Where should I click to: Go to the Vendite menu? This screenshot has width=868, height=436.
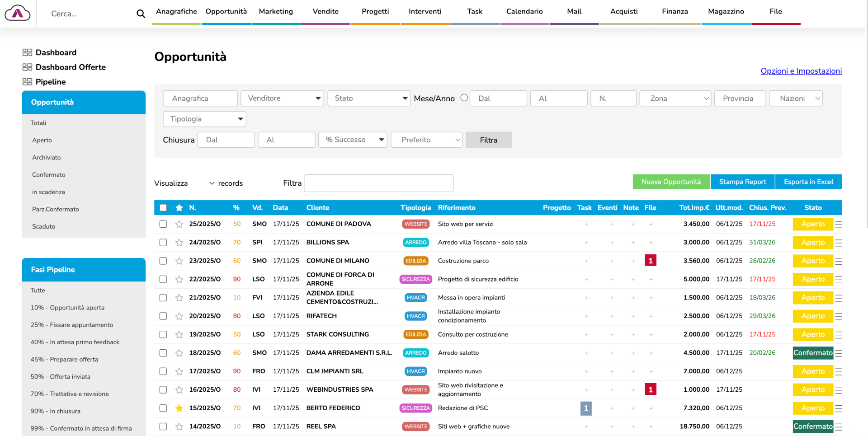point(325,12)
